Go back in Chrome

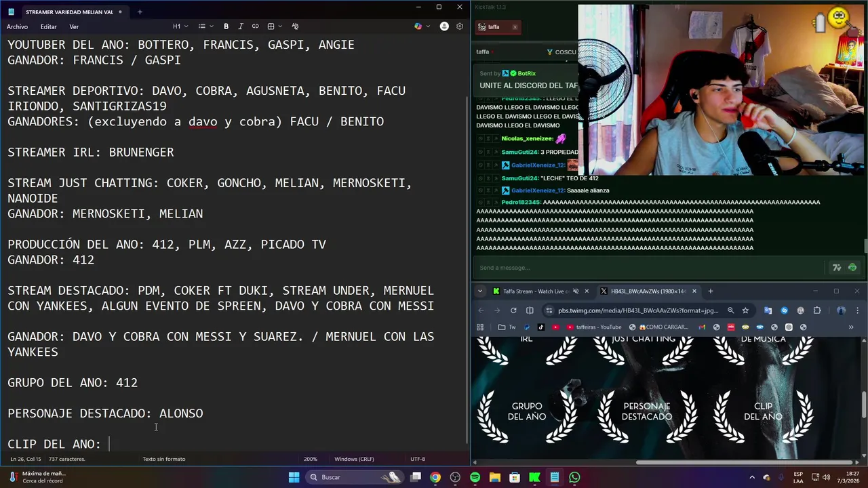[x=481, y=310]
